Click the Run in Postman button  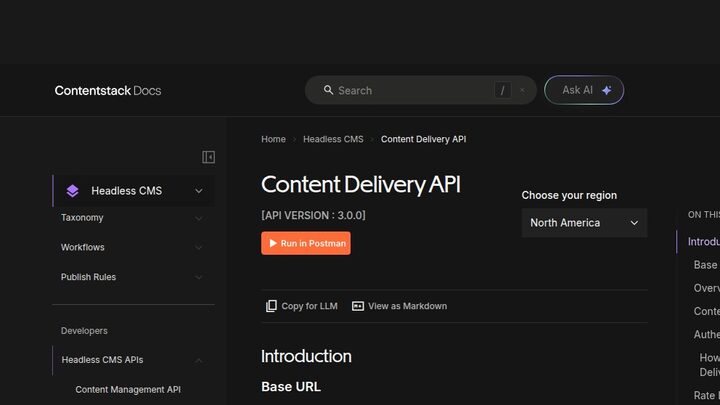click(x=306, y=243)
